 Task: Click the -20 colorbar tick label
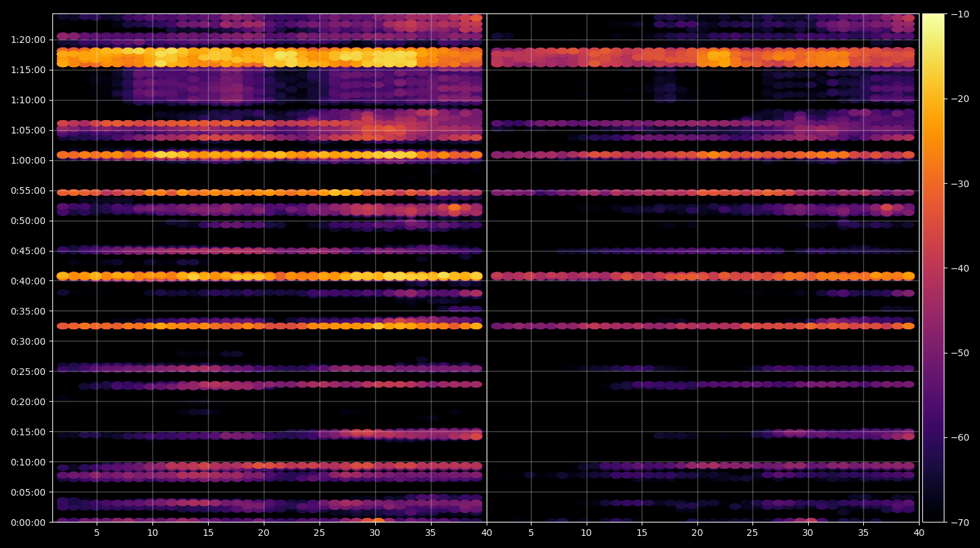click(959, 99)
